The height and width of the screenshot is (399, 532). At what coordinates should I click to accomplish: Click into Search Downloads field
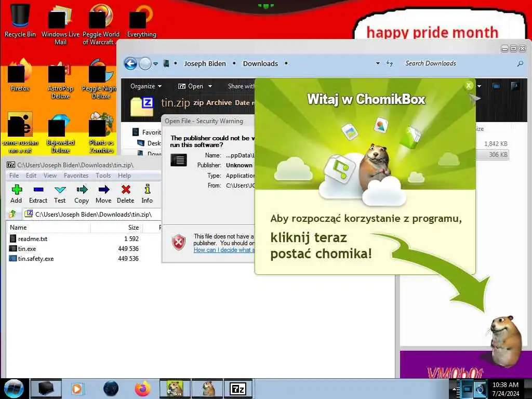458,63
